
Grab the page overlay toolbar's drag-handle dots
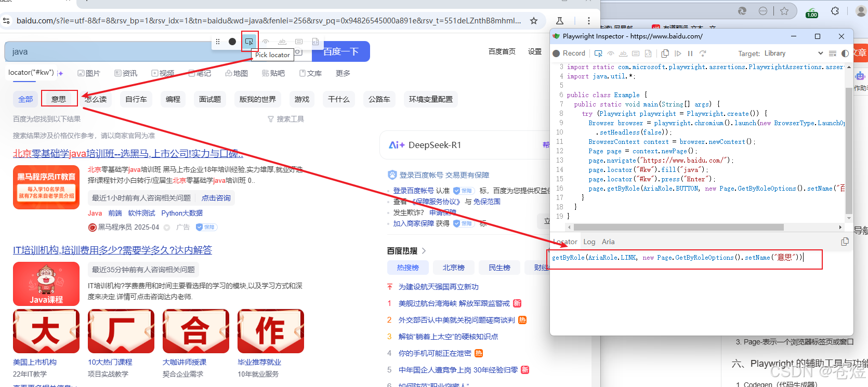[218, 42]
